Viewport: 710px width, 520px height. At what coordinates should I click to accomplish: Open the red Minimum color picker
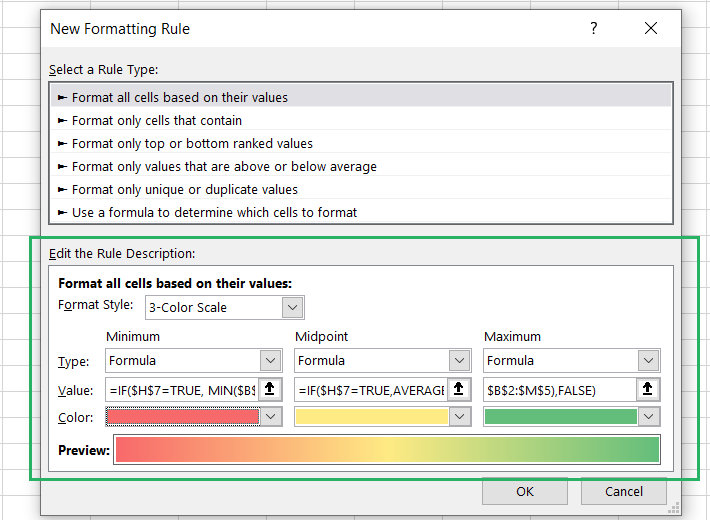pos(271,417)
